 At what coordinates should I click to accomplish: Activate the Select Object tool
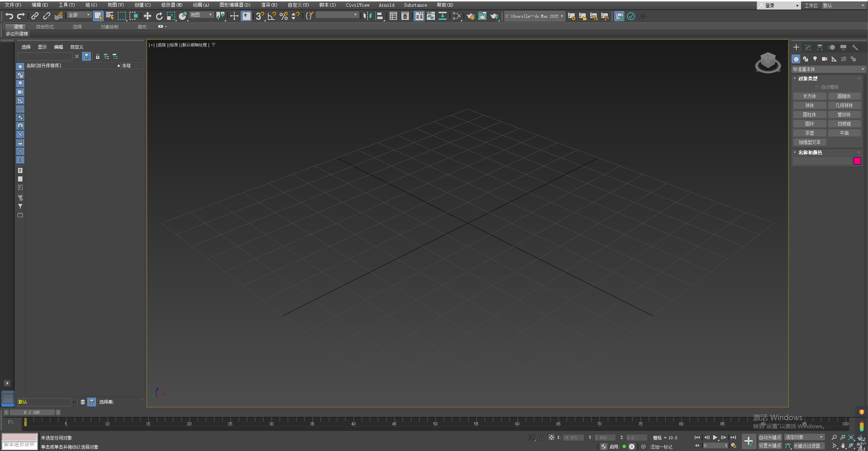98,16
